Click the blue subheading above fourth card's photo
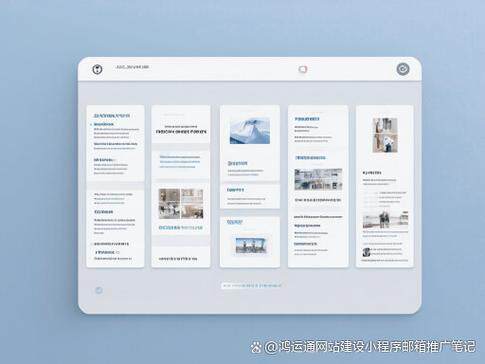This screenshot has height=364, width=485. pyautogui.click(x=310, y=157)
